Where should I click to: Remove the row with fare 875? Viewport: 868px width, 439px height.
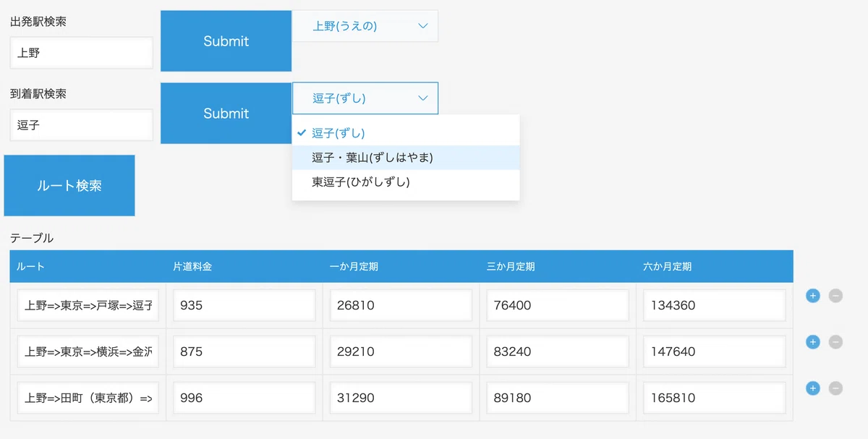[x=835, y=342]
